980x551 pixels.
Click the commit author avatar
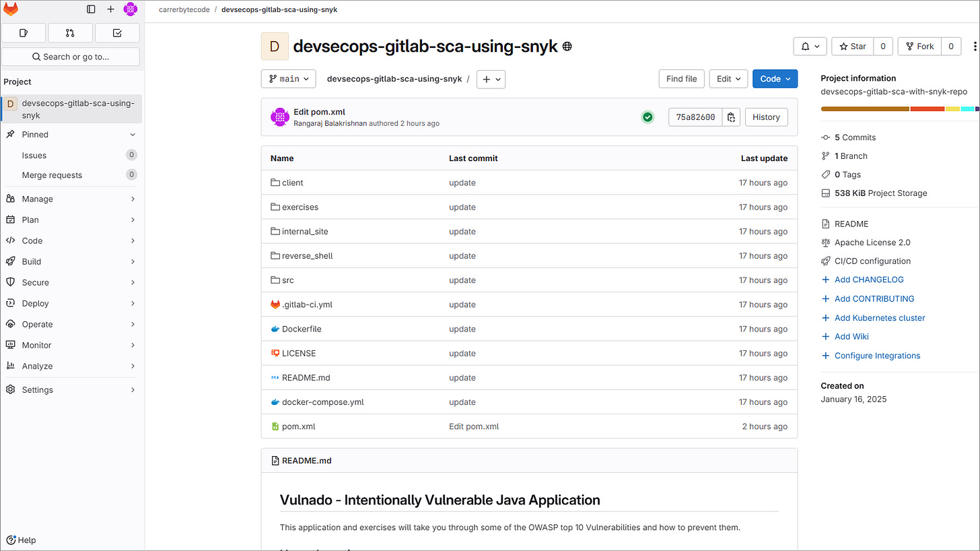[280, 117]
